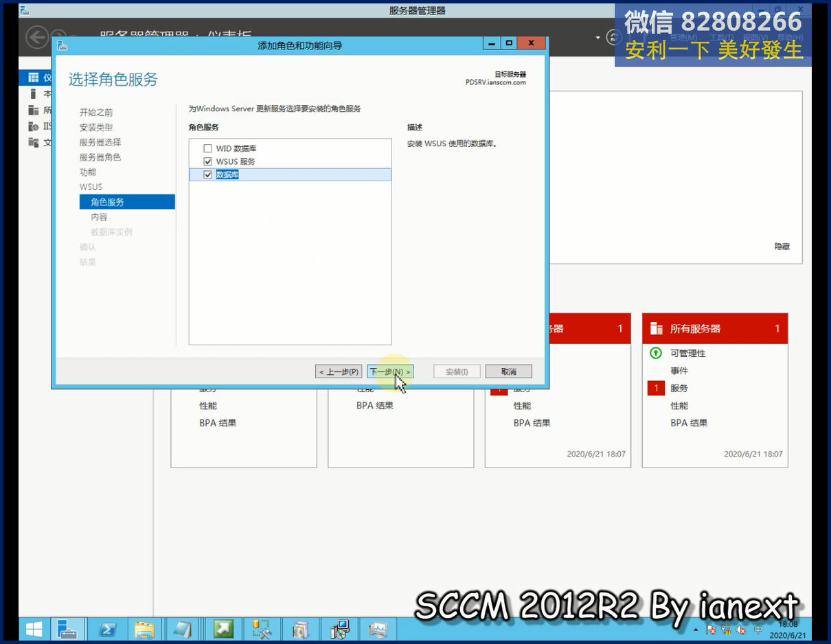
Task: Click network status tray icon
Action: pyautogui.click(x=726, y=630)
